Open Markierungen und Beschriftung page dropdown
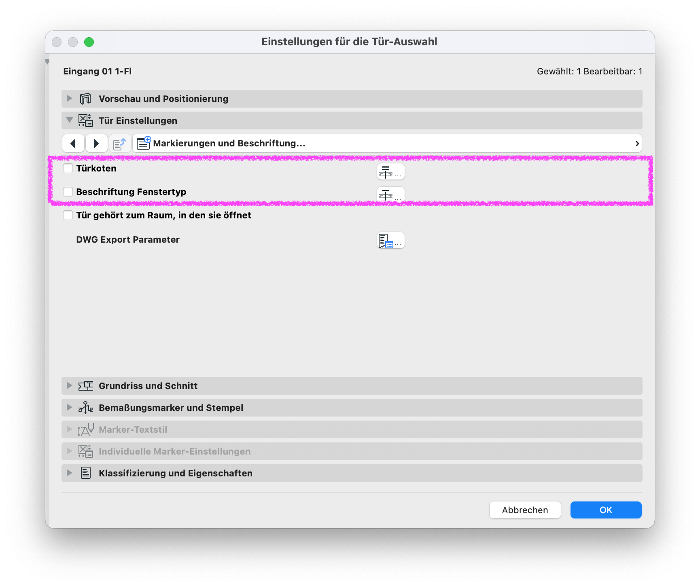Image resolution: width=700 pixels, height=588 pixels. (x=387, y=143)
